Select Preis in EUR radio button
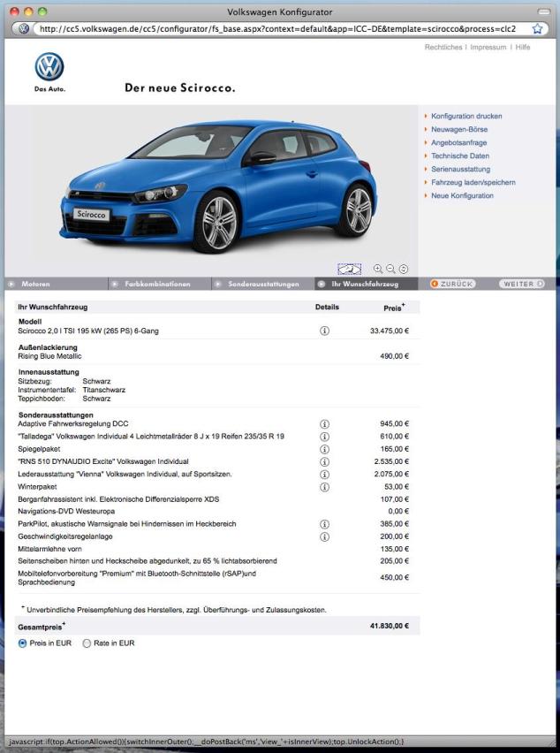The width and height of the screenshot is (560, 753). (x=22, y=643)
